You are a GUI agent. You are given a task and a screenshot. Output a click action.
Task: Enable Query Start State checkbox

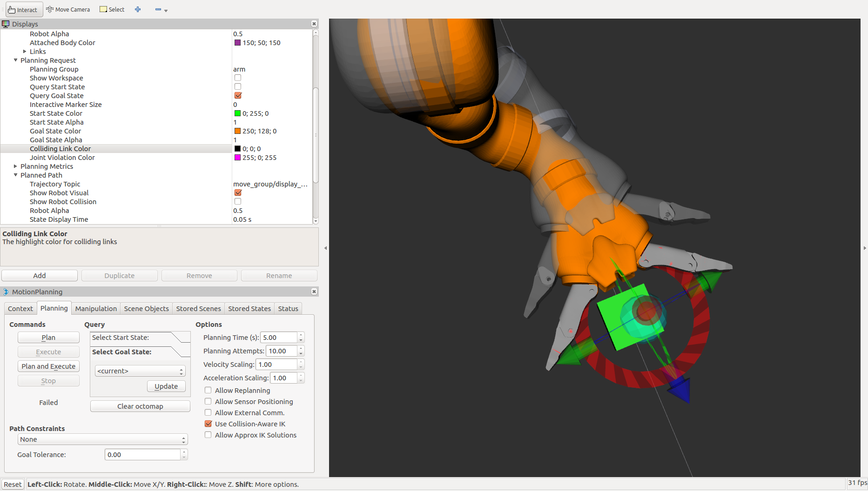point(238,86)
